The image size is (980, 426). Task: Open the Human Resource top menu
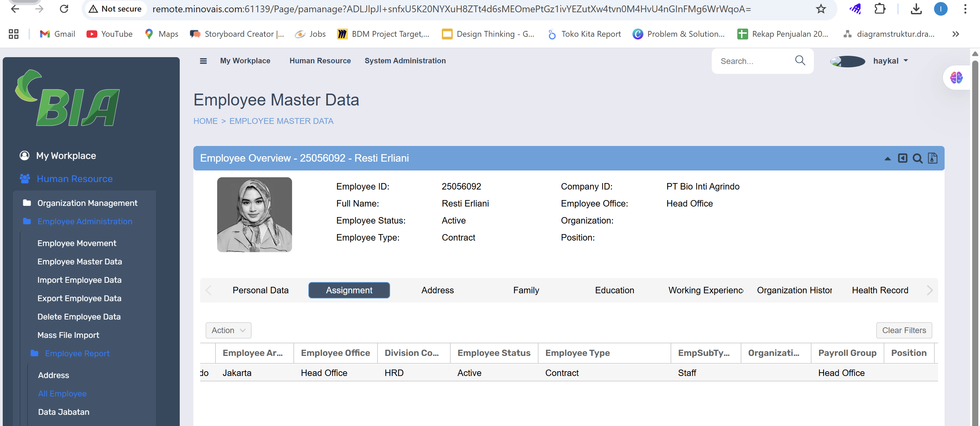pyautogui.click(x=320, y=61)
